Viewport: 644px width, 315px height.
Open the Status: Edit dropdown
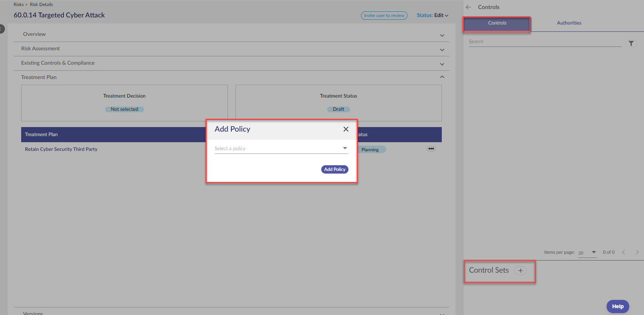[x=432, y=16]
